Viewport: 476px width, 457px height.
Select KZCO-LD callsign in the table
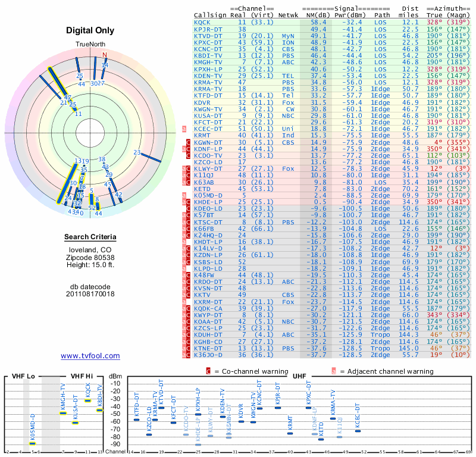[x=208, y=162]
